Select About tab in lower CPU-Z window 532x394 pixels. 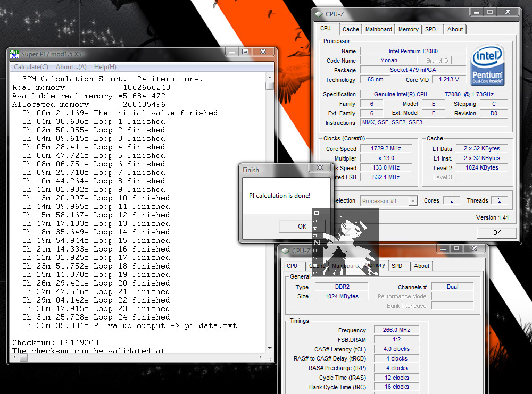[421, 266]
